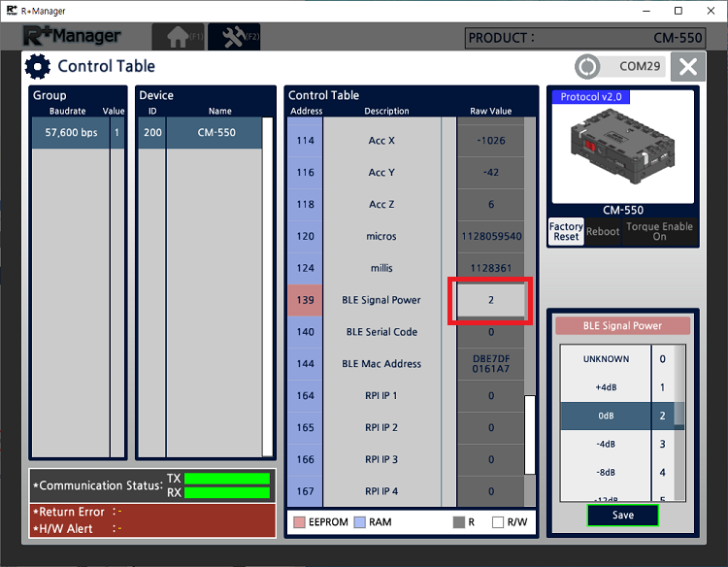
Task: Choose the -4dB option in list
Action: [x=606, y=444]
